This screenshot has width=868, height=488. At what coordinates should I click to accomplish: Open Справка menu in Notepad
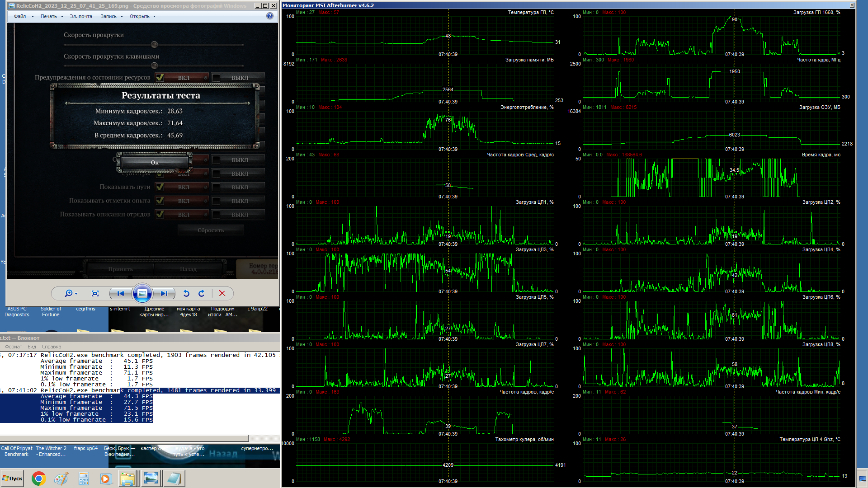(51, 347)
